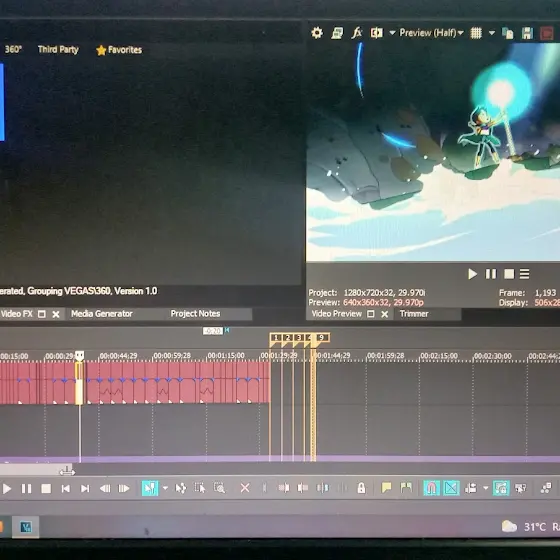Click timeline marker 3
The height and width of the screenshot is (560, 560).
tap(299, 338)
